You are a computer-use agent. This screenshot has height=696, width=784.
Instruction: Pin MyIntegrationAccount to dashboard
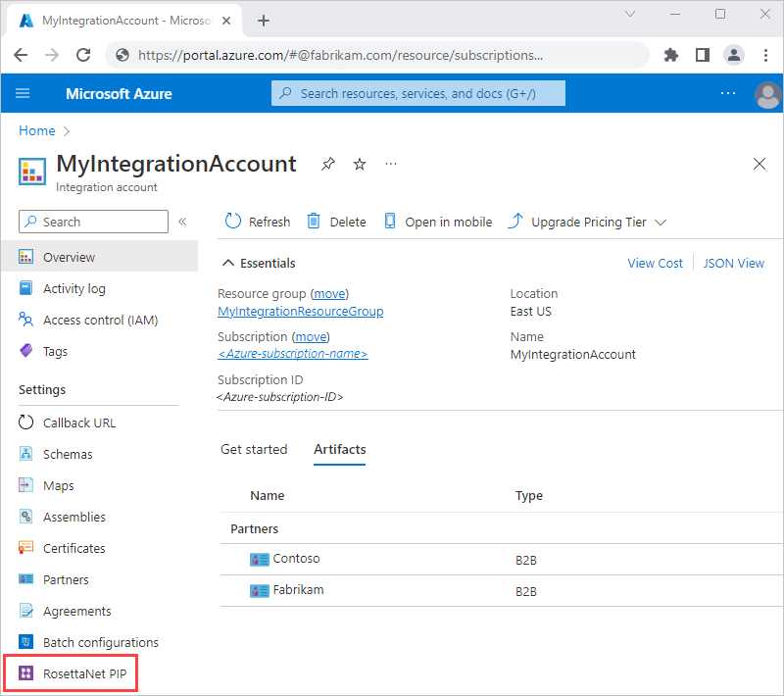(328, 165)
